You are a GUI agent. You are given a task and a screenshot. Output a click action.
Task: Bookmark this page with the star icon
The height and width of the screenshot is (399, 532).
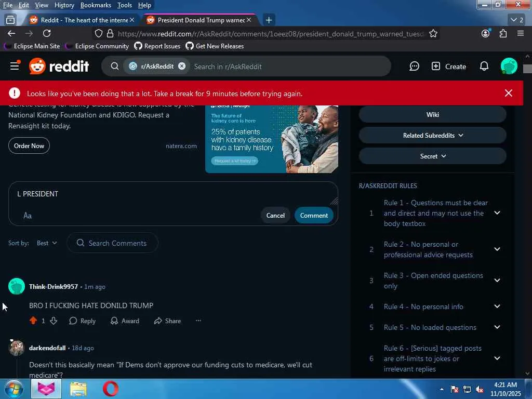(433, 34)
